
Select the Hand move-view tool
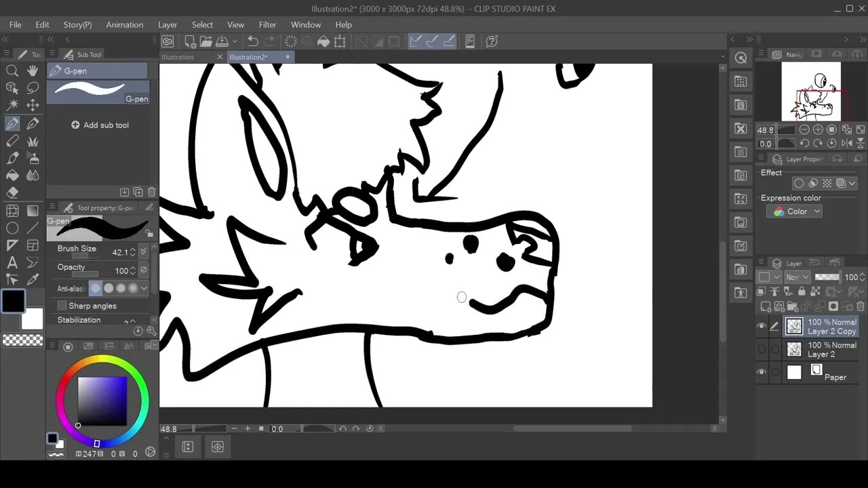tap(33, 70)
